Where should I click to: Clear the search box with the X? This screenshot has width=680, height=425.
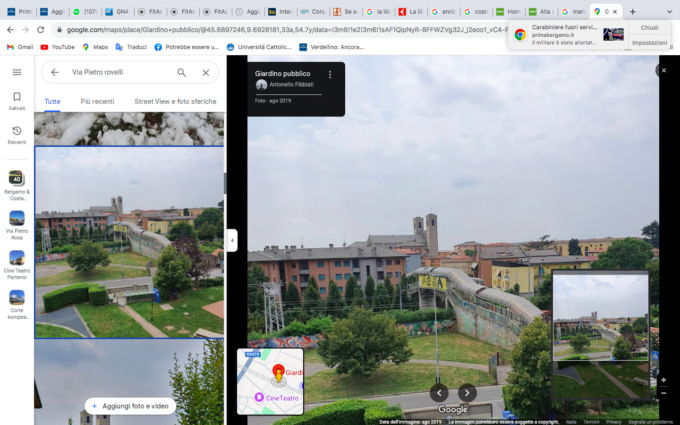(206, 72)
